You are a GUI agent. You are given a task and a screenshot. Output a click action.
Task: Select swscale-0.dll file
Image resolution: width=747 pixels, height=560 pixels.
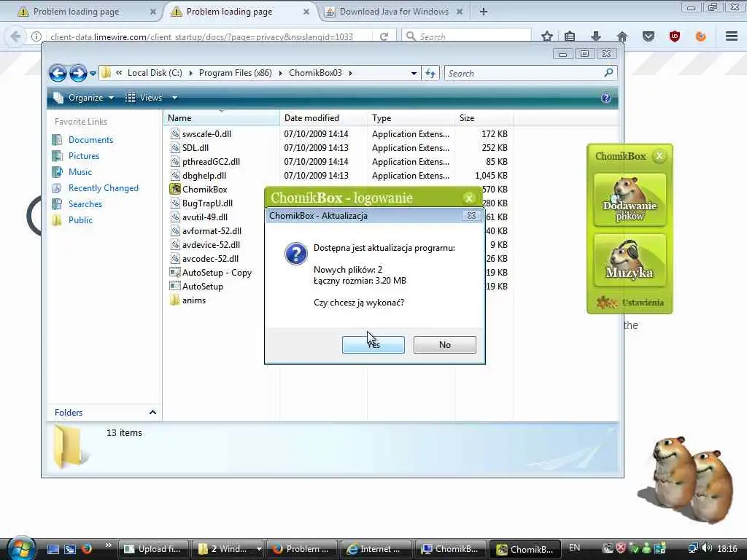tap(206, 134)
